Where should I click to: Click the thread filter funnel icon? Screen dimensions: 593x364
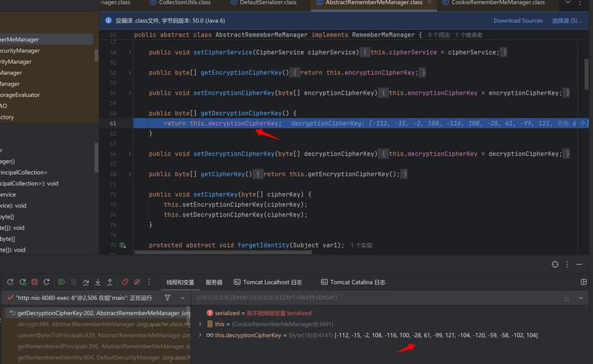click(167, 298)
